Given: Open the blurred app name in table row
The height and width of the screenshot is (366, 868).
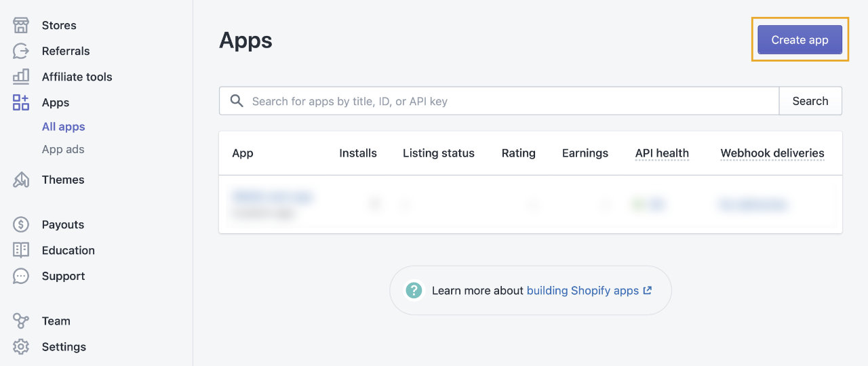Looking at the screenshot, I should pyautogui.click(x=272, y=197).
